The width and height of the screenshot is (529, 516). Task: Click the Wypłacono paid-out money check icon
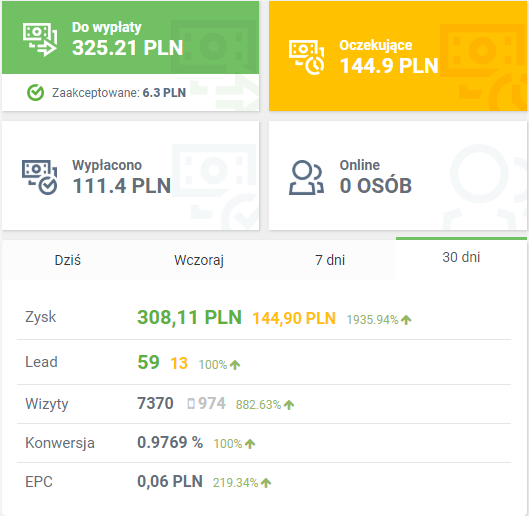pyautogui.click(x=39, y=177)
